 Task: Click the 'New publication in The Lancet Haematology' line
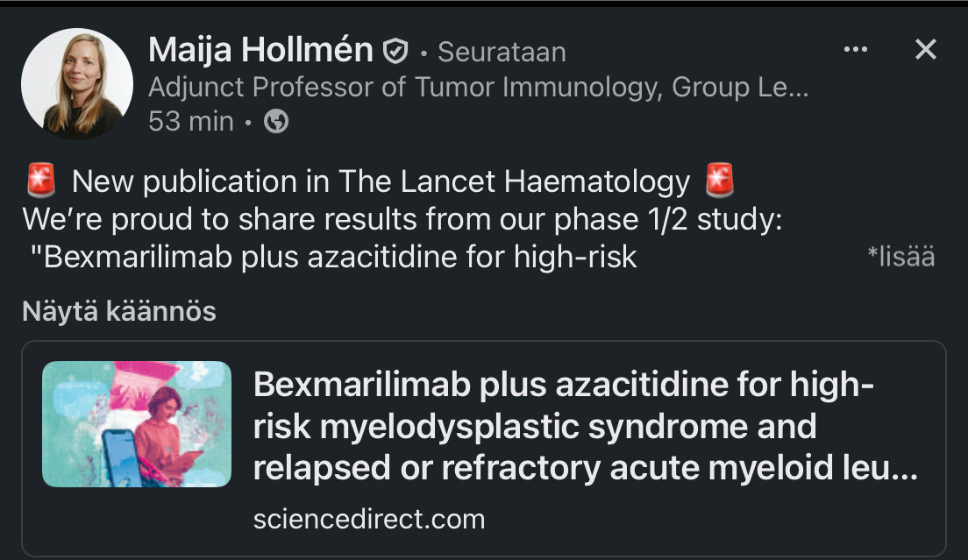click(381, 181)
